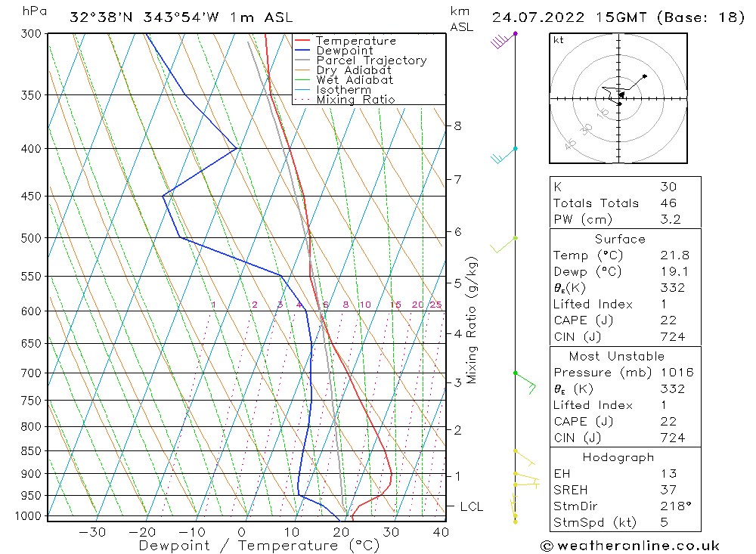Click the hodograph 45 kt ring label
This screenshot has height=554, width=756.
pos(570,144)
